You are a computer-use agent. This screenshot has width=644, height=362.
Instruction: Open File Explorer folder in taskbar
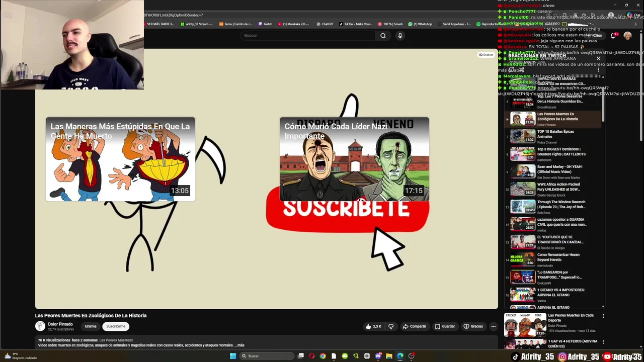pyautogui.click(x=389, y=356)
